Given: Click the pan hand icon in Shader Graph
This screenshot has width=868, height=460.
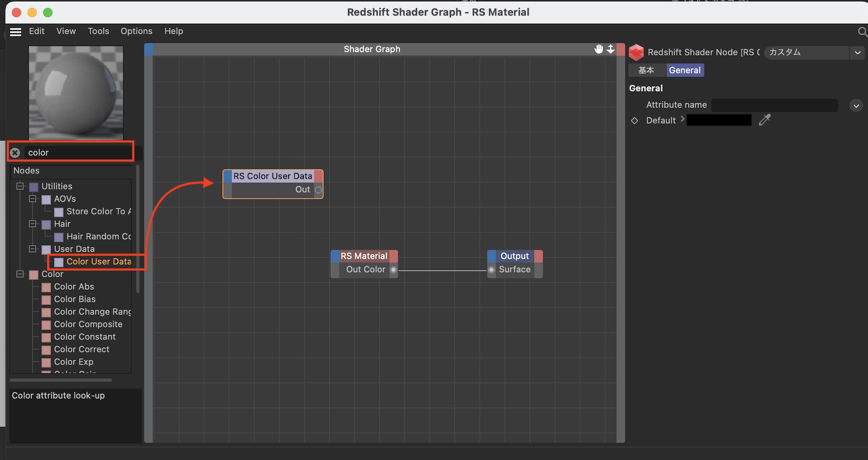Looking at the screenshot, I should click(x=598, y=49).
